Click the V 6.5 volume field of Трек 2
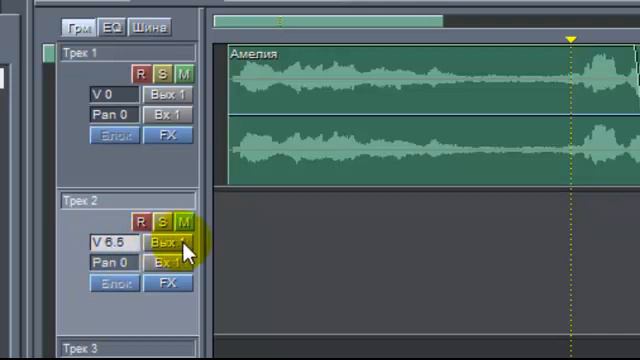Screen dimensions: 640x360 tap(115, 242)
